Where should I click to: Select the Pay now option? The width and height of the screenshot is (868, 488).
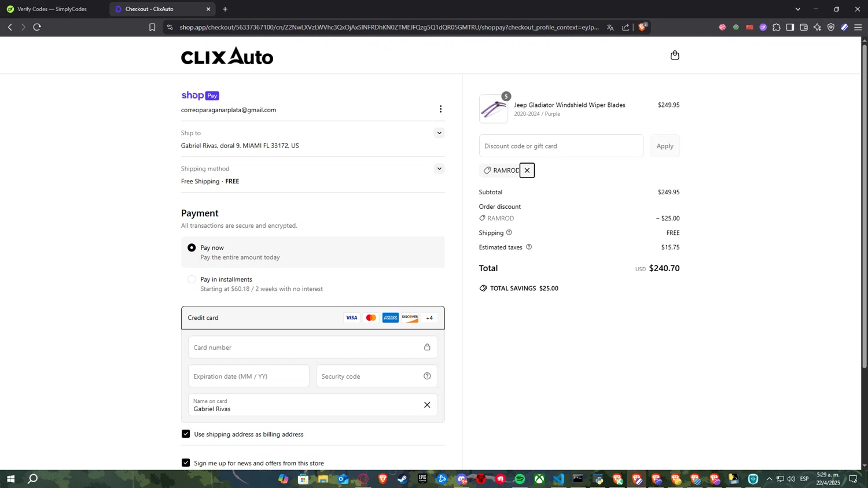[192, 247]
